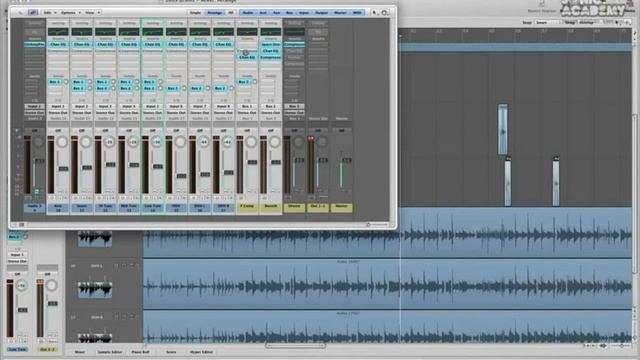The image size is (640, 360).
Task: Open the EQ thumbnail on Snare strip
Action: (82, 31)
